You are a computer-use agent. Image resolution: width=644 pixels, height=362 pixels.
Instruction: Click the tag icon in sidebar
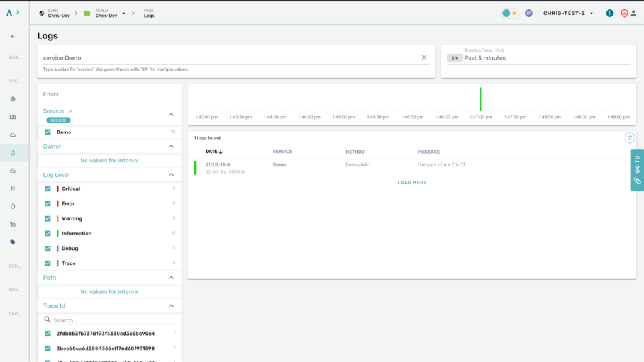coord(13,242)
